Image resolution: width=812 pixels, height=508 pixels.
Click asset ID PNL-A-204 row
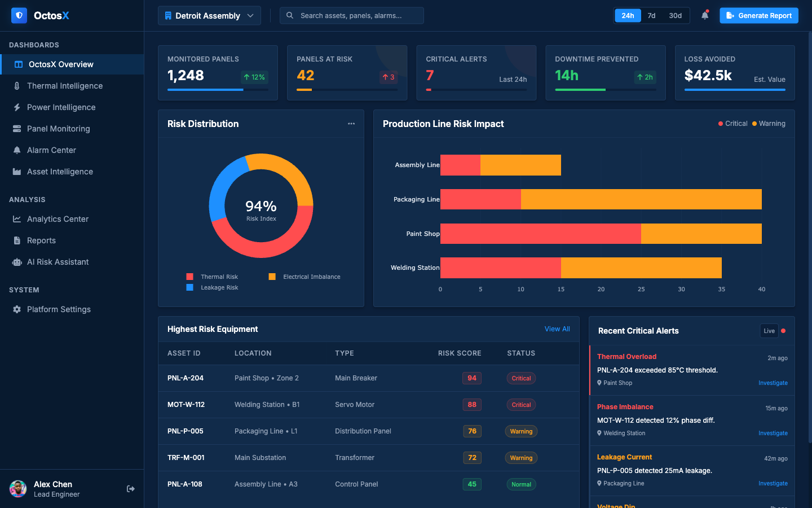click(x=369, y=378)
